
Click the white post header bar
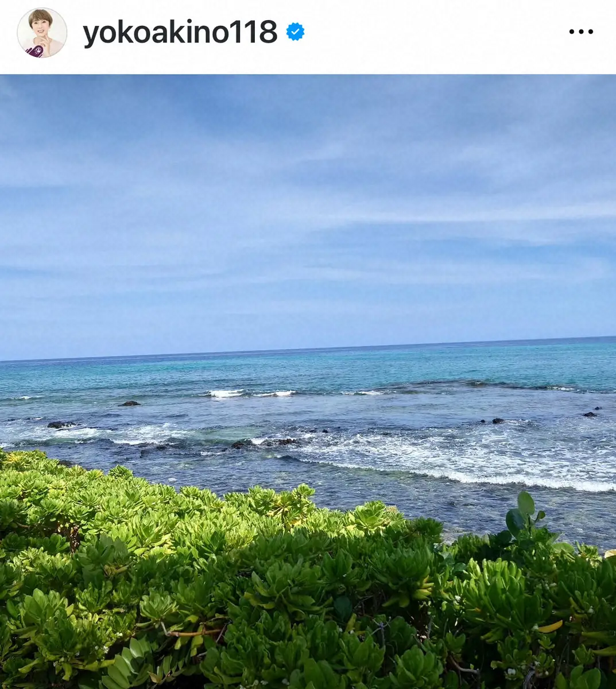point(308,37)
